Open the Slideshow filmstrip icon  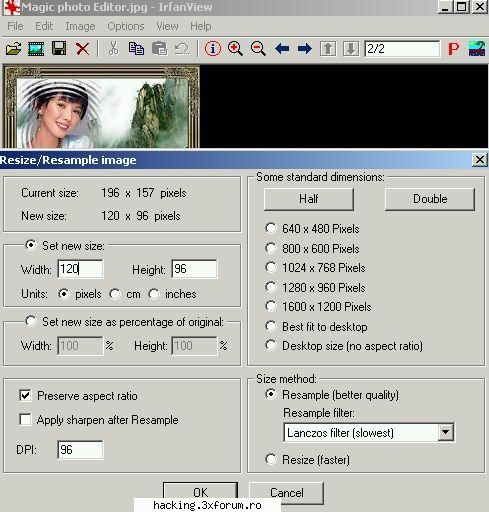pos(36,49)
